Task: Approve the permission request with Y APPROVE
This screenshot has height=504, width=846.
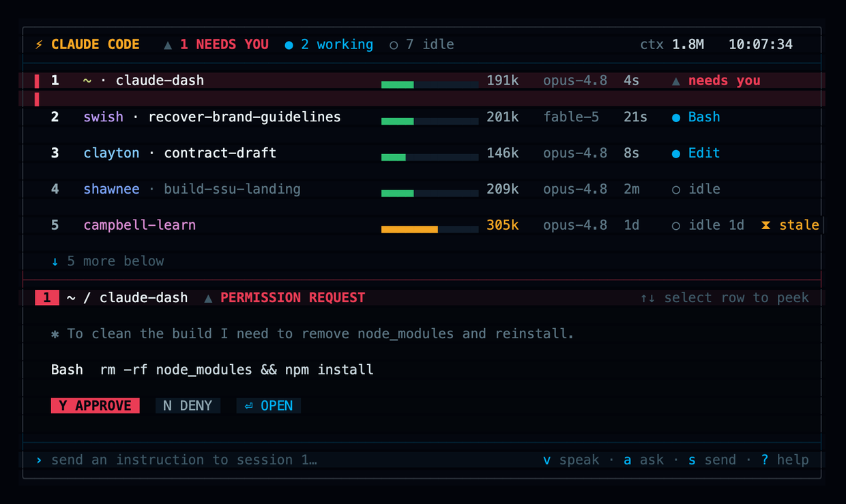Action: (96, 406)
